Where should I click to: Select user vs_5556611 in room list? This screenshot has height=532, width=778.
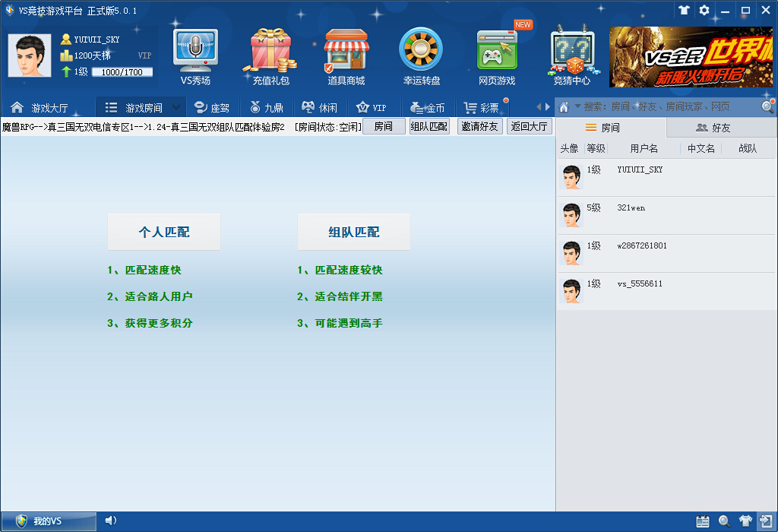coord(666,291)
